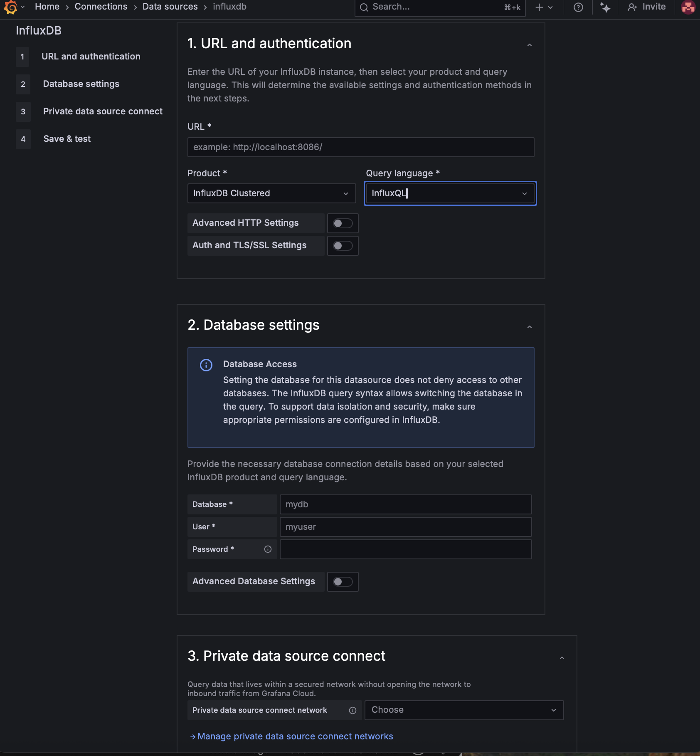Click the step number 1 badge
The image size is (700, 756).
pyautogui.click(x=22, y=57)
